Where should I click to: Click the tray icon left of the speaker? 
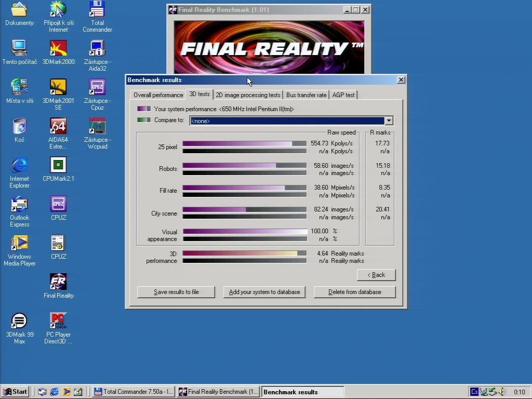(493, 392)
